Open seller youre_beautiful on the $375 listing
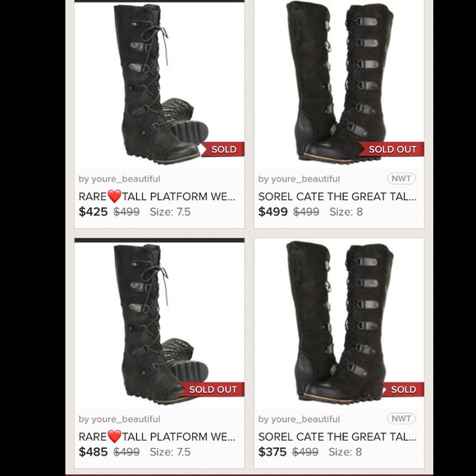The height and width of the screenshot is (476, 476). click(x=299, y=419)
